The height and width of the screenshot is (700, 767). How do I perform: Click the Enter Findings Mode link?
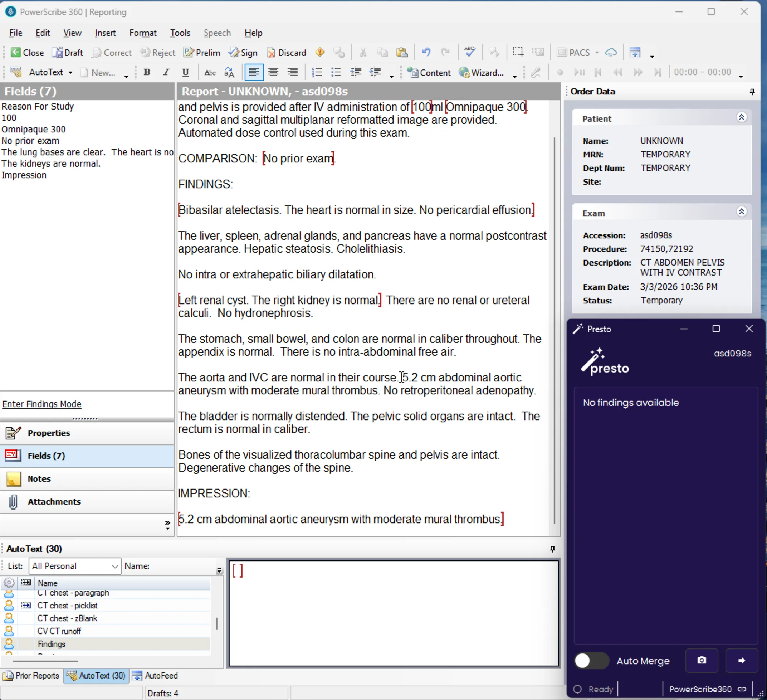point(42,404)
